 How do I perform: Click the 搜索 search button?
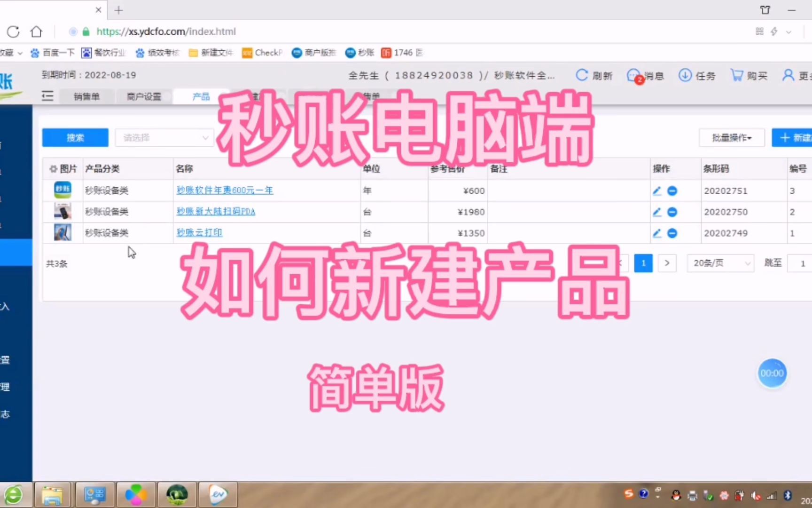click(x=75, y=137)
